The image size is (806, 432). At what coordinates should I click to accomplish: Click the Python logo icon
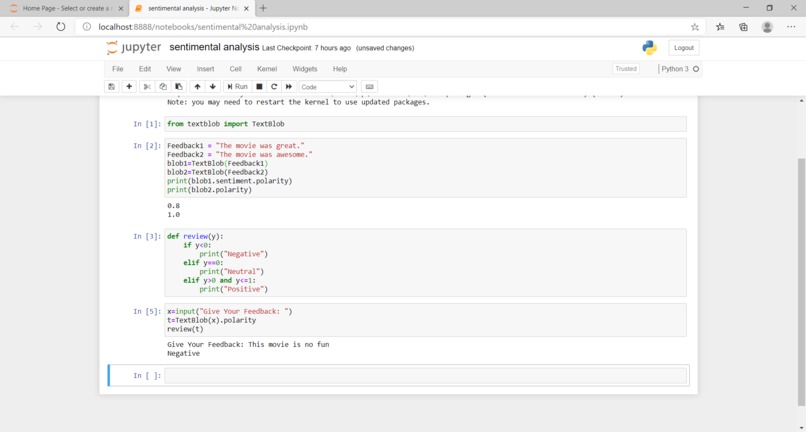pos(650,48)
